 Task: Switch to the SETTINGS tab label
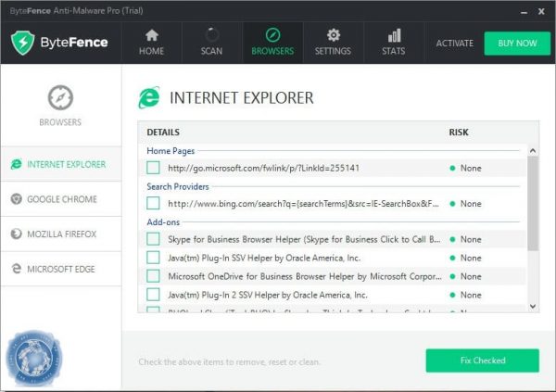[333, 51]
